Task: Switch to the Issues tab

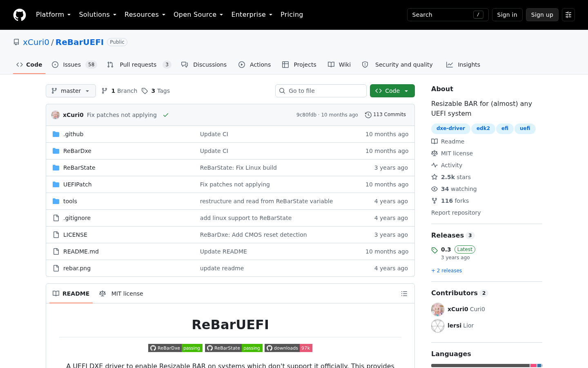Action: coord(74,65)
